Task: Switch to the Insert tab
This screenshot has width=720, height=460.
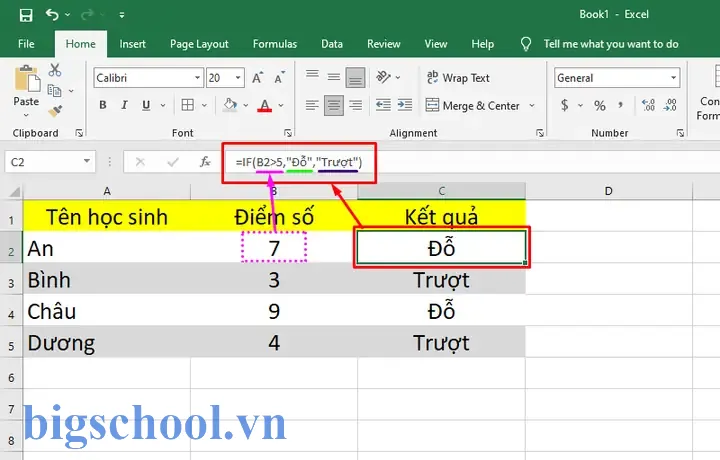Action: point(132,44)
